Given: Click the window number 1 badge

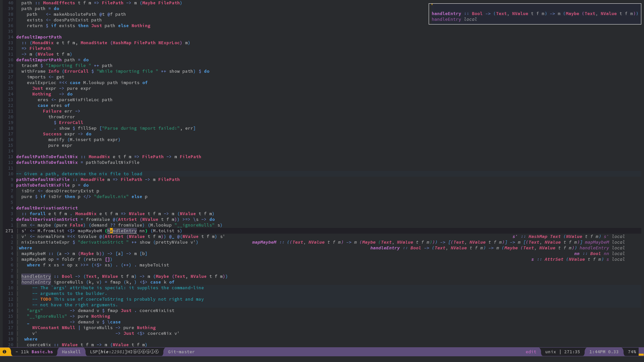Looking at the screenshot, I should coord(4,352).
